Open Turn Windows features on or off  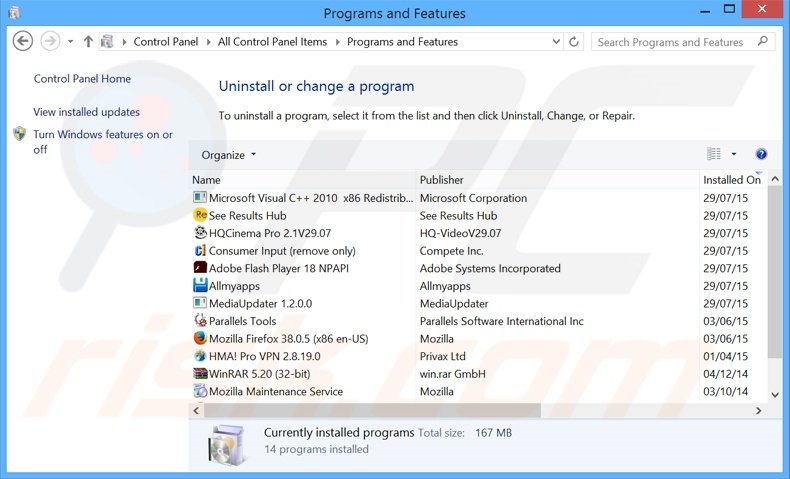point(103,142)
